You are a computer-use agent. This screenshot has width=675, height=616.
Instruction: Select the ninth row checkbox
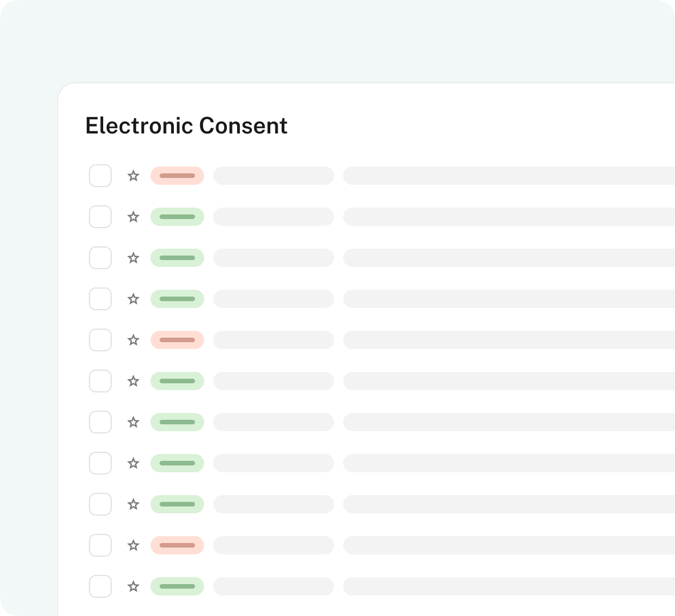click(x=100, y=504)
